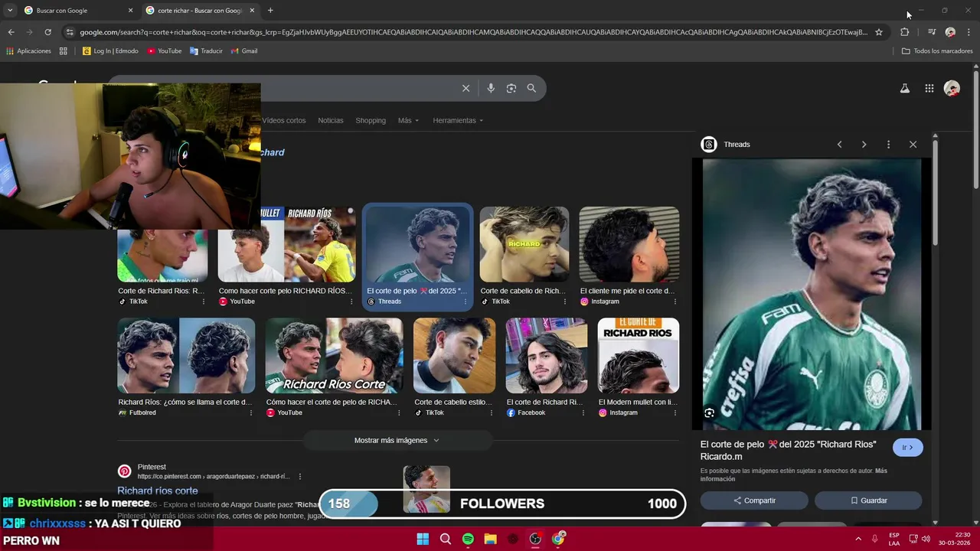Open Google account avatar in page
The width and height of the screenshot is (980, 551).
tap(952, 88)
